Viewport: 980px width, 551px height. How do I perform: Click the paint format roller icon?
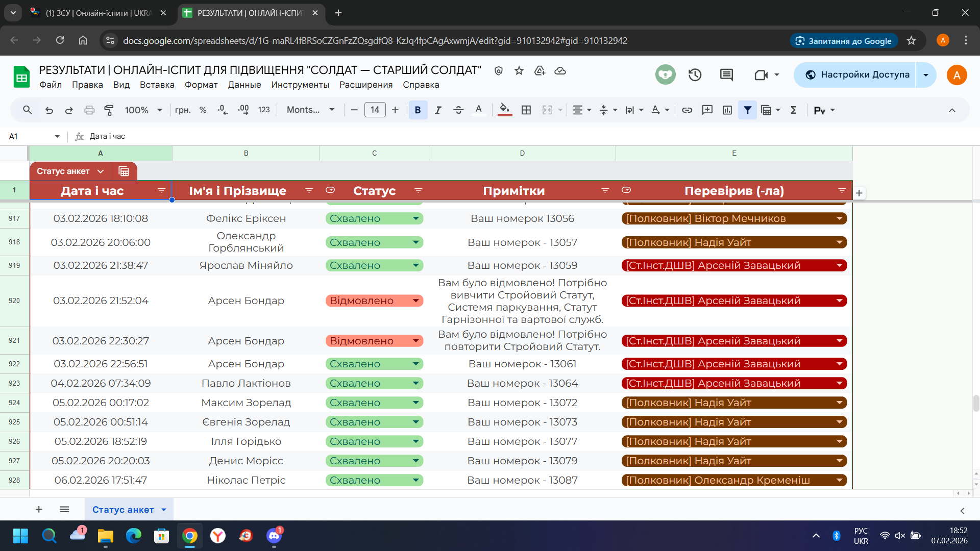[109, 110]
